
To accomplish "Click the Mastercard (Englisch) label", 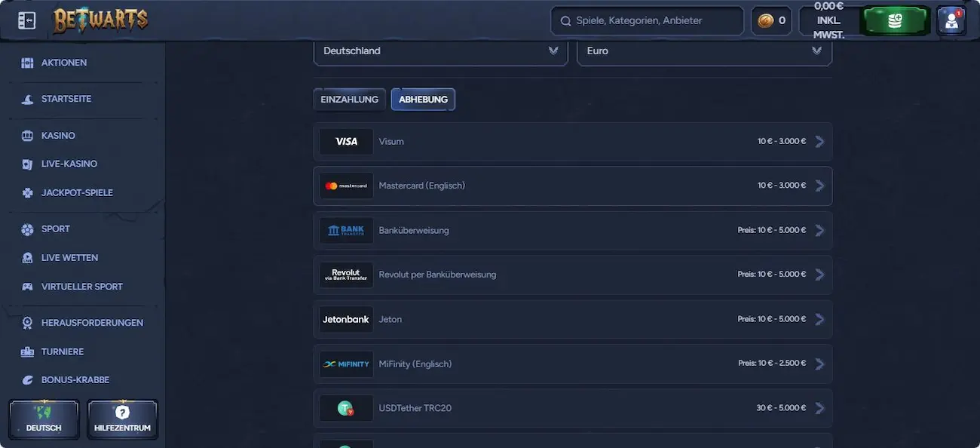I will tap(422, 186).
